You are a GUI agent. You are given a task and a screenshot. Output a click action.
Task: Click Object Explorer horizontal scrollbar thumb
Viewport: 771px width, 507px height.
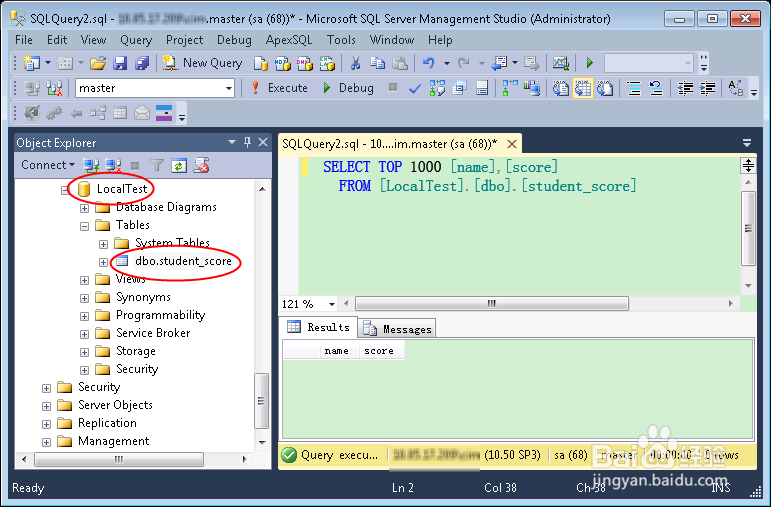[119, 459]
